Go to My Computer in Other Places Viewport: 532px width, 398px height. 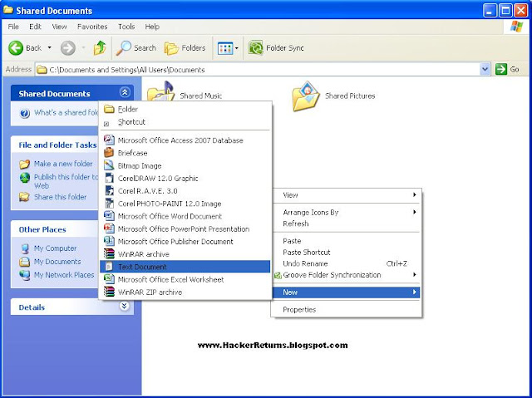point(55,248)
